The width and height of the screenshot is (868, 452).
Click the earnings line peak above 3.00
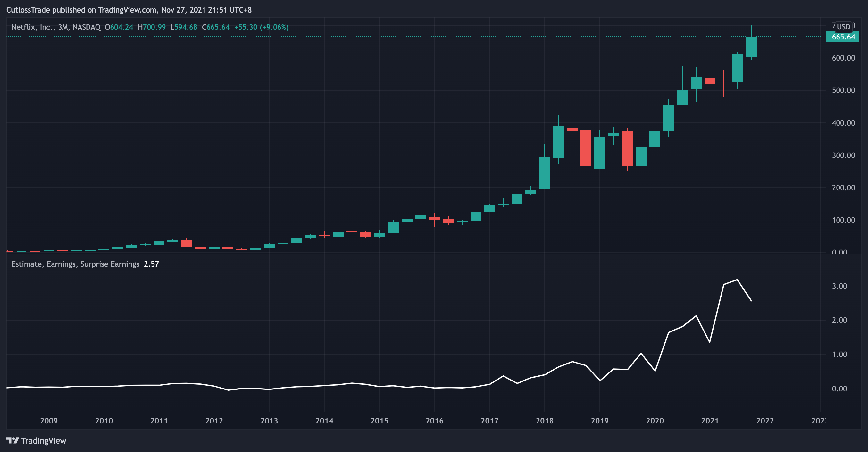pos(737,280)
